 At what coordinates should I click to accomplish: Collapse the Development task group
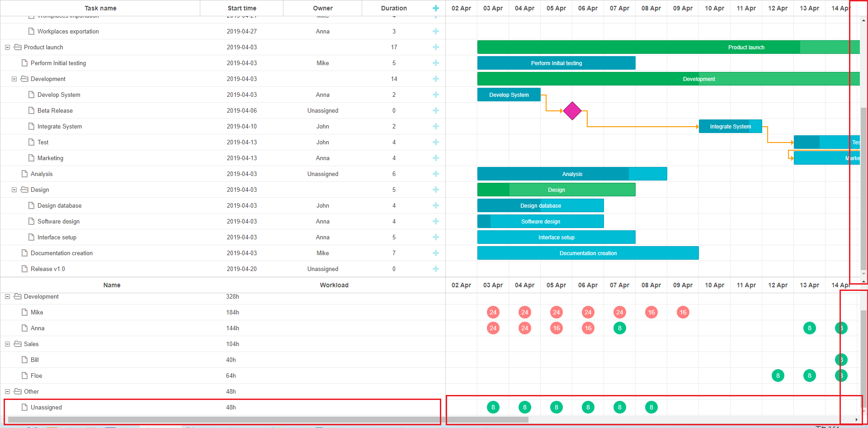[x=14, y=79]
